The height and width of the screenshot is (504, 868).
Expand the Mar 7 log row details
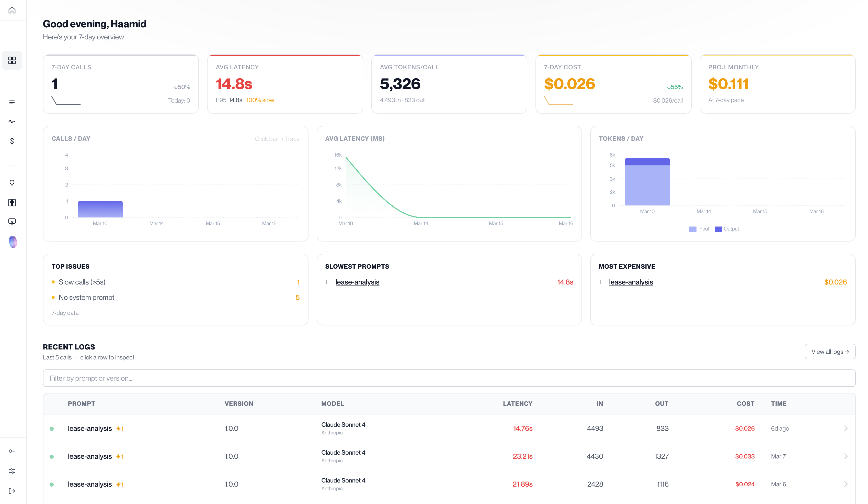846,456
